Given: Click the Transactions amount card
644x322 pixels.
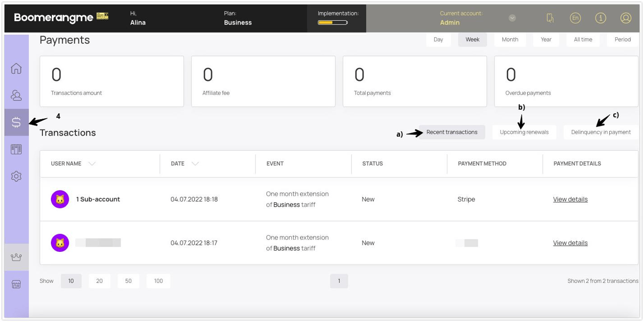Looking at the screenshot, I should pos(112,81).
